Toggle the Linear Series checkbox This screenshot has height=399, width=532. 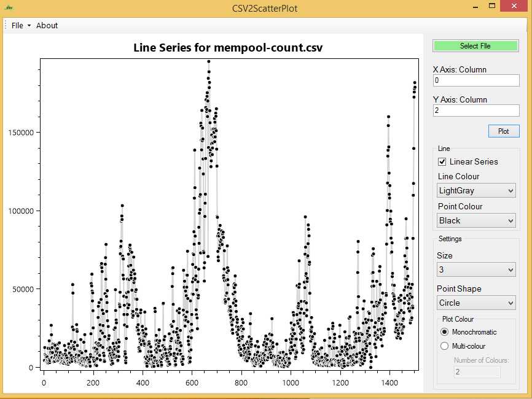pyautogui.click(x=442, y=161)
